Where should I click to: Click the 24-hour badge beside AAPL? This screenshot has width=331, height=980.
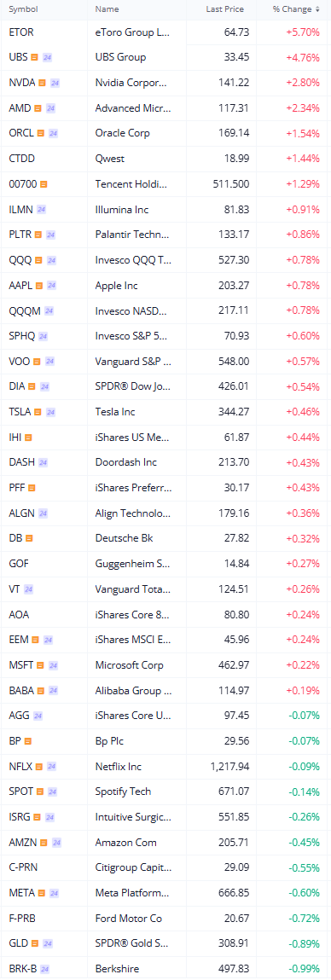[x=51, y=286]
